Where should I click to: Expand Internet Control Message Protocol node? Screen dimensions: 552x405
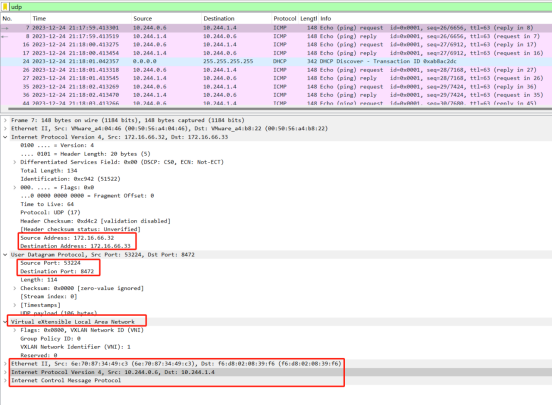[5, 381]
